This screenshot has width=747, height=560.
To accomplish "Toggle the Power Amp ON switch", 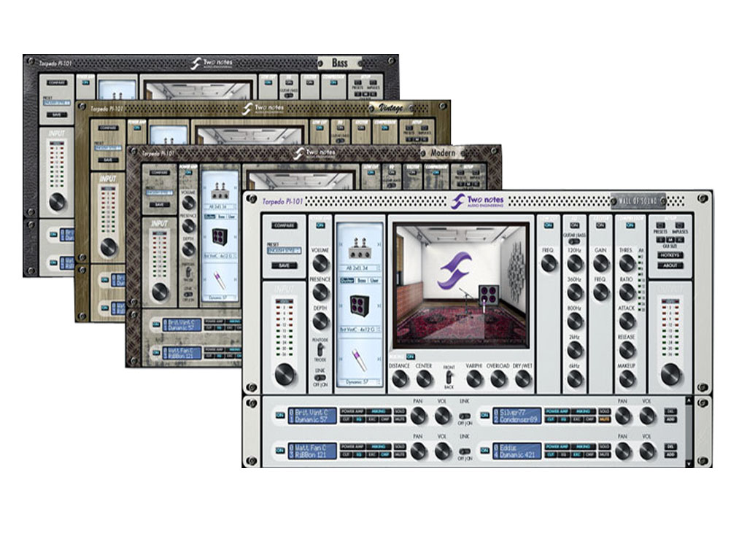I will tap(320, 226).
